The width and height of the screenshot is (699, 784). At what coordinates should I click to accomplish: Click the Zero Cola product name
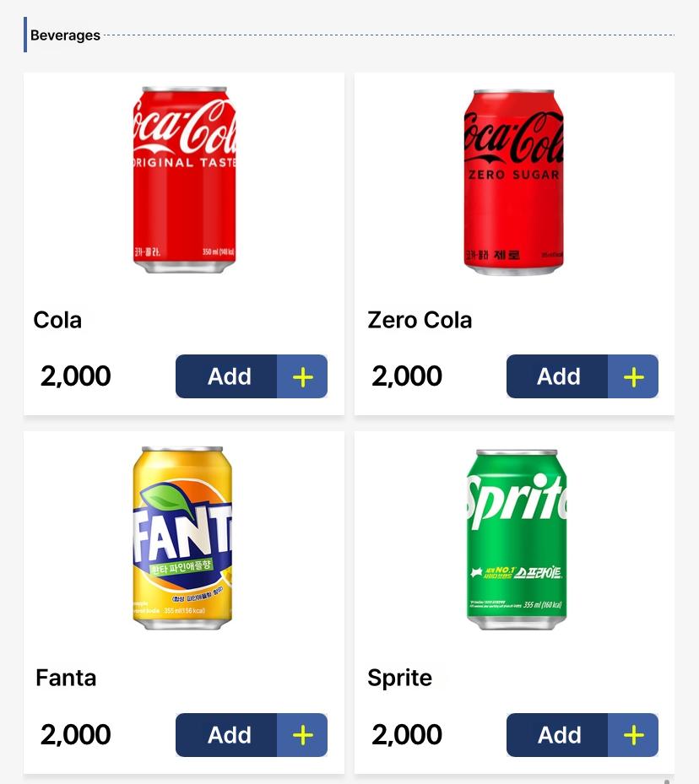[x=420, y=320]
